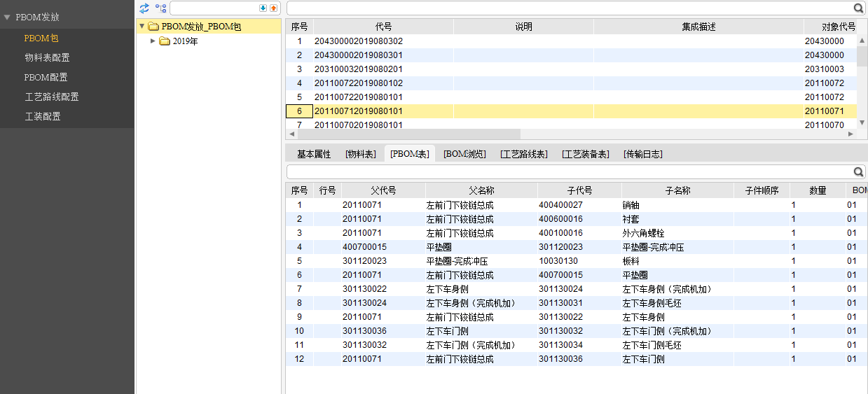Go to 工装配置 in the sidebar
868x394 pixels.
click(43, 116)
